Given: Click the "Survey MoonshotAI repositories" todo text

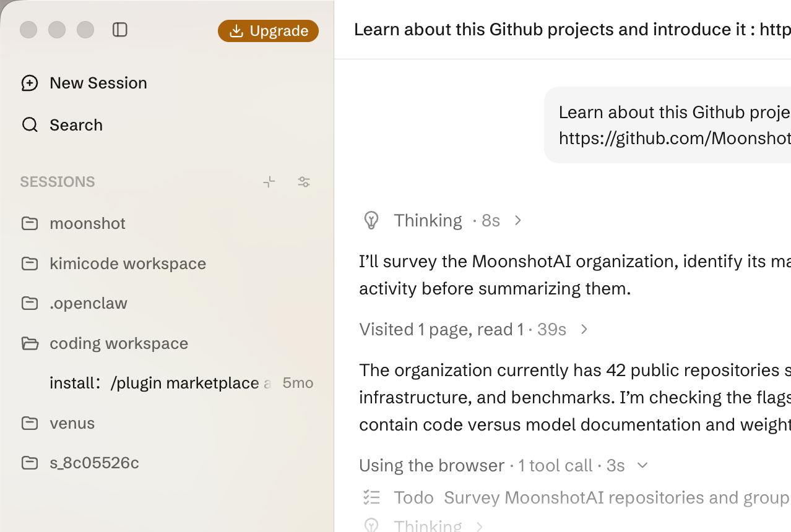Looking at the screenshot, I should click(x=617, y=497).
